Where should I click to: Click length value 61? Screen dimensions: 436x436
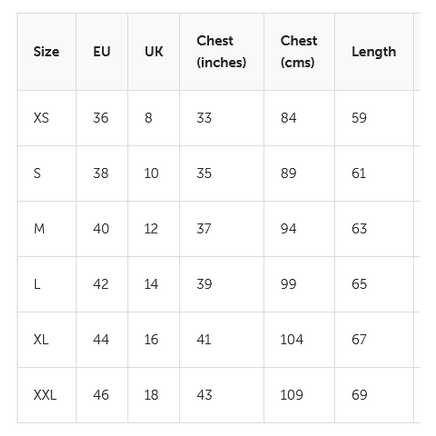tap(359, 173)
